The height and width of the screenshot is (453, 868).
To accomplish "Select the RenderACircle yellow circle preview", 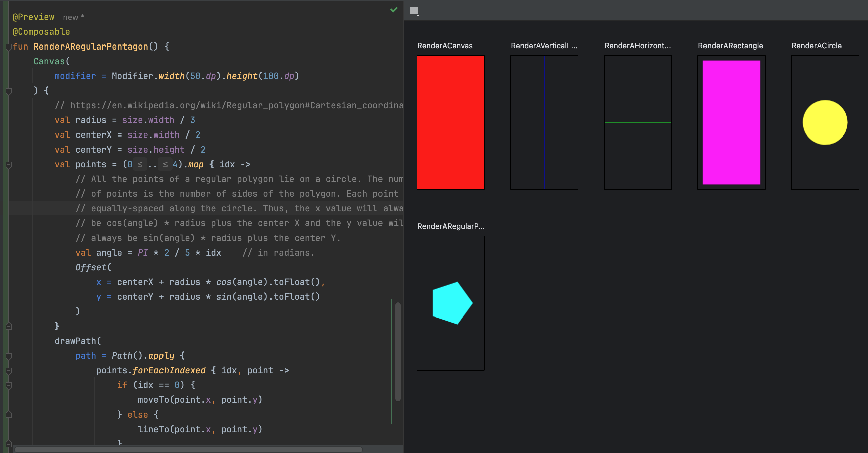I will coord(825,122).
